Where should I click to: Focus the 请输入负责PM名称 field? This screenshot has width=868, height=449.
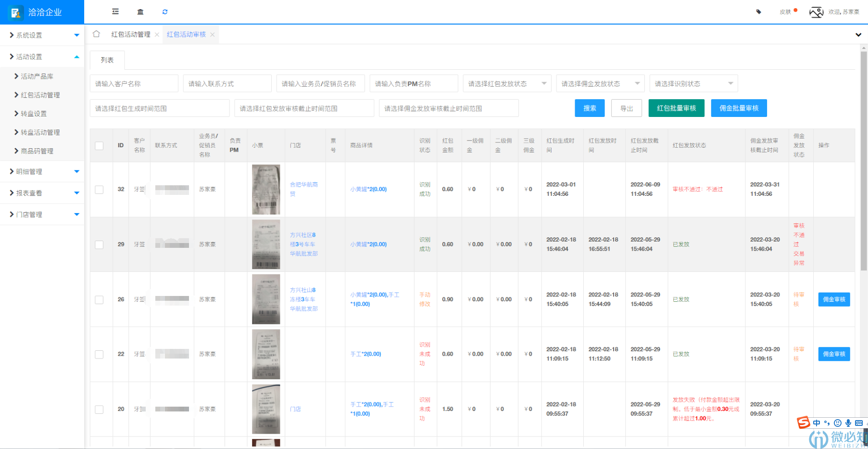click(x=414, y=83)
